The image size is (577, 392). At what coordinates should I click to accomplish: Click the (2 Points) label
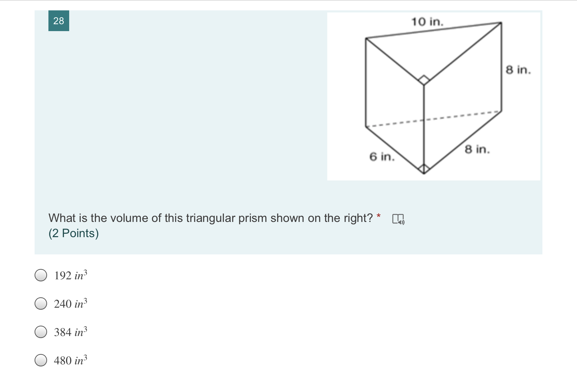[73, 233]
